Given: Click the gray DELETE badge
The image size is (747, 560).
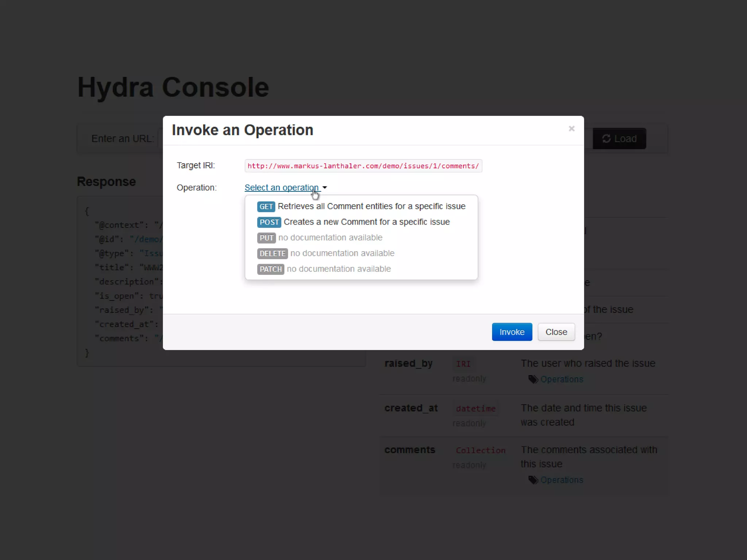Looking at the screenshot, I should (x=272, y=254).
